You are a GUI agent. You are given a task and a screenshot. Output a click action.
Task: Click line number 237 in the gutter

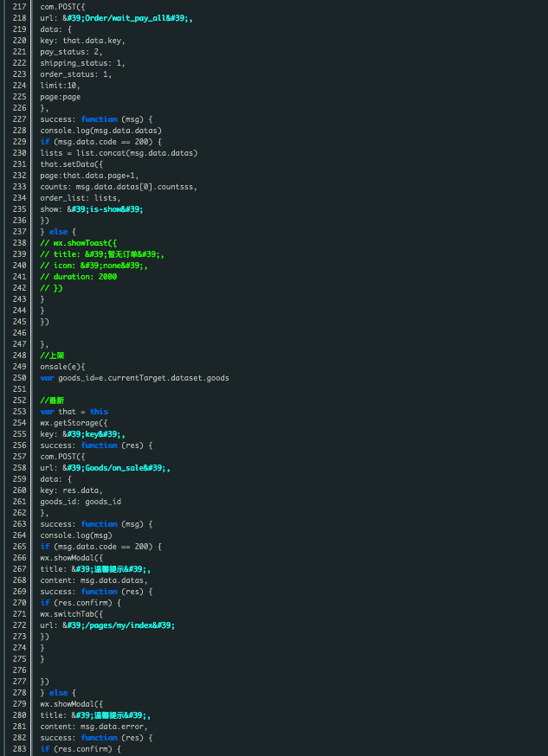coord(19,232)
